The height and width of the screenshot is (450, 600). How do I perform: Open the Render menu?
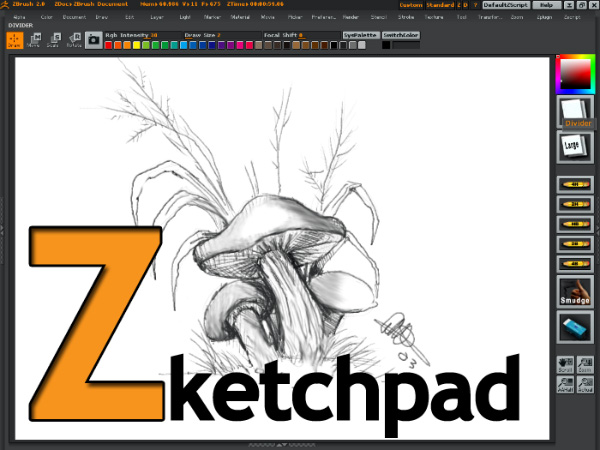[351, 17]
